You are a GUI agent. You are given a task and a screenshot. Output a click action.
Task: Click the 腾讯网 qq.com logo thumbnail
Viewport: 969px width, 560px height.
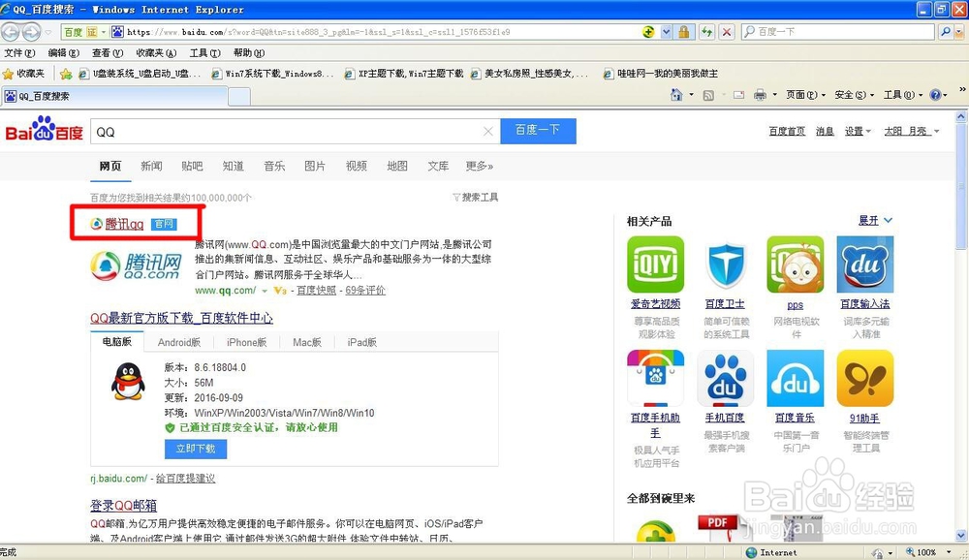click(x=136, y=265)
